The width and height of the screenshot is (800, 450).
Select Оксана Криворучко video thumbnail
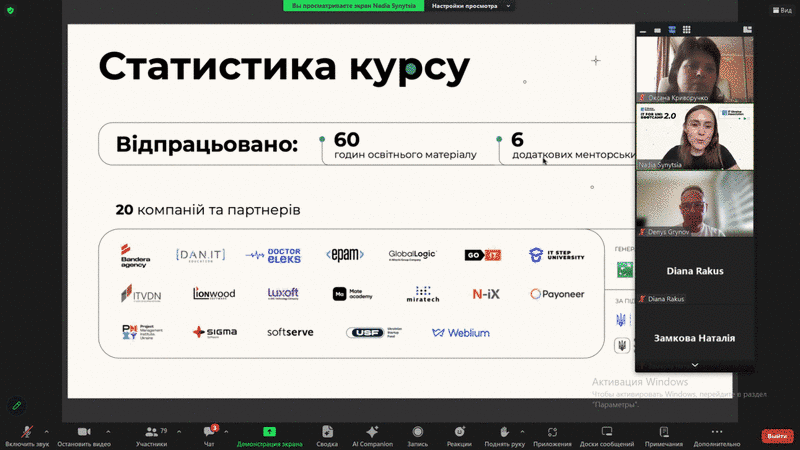(x=694, y=69)
